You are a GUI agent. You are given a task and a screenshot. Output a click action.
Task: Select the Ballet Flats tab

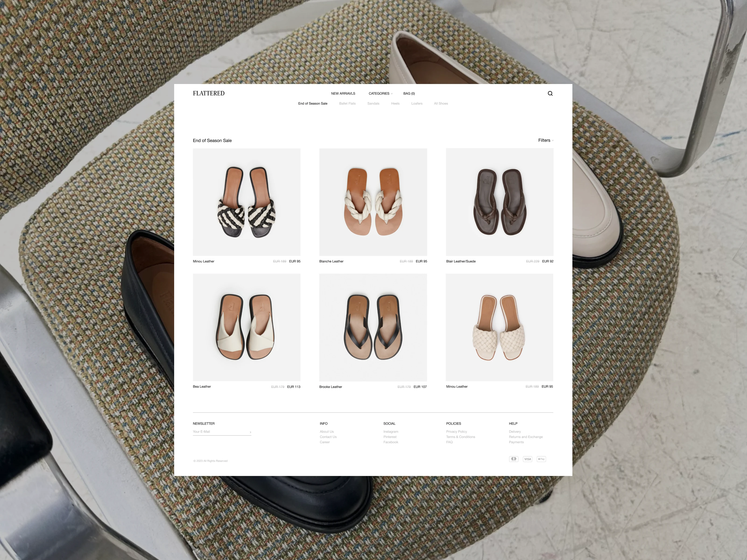[x=347, y=104]
